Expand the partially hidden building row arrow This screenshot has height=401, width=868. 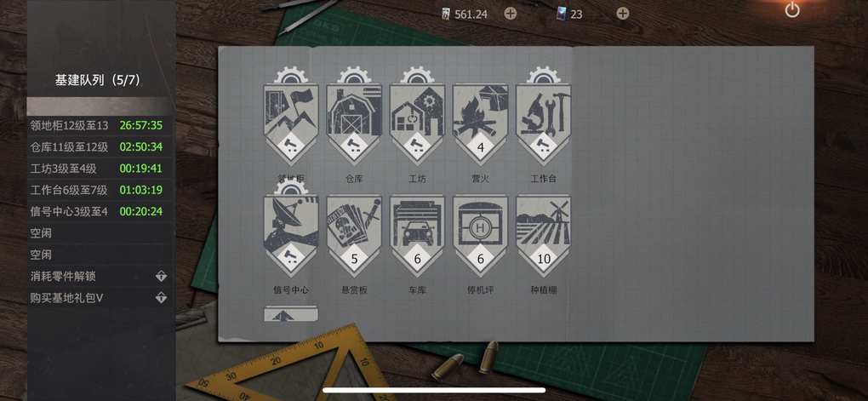tap(291, 314)
